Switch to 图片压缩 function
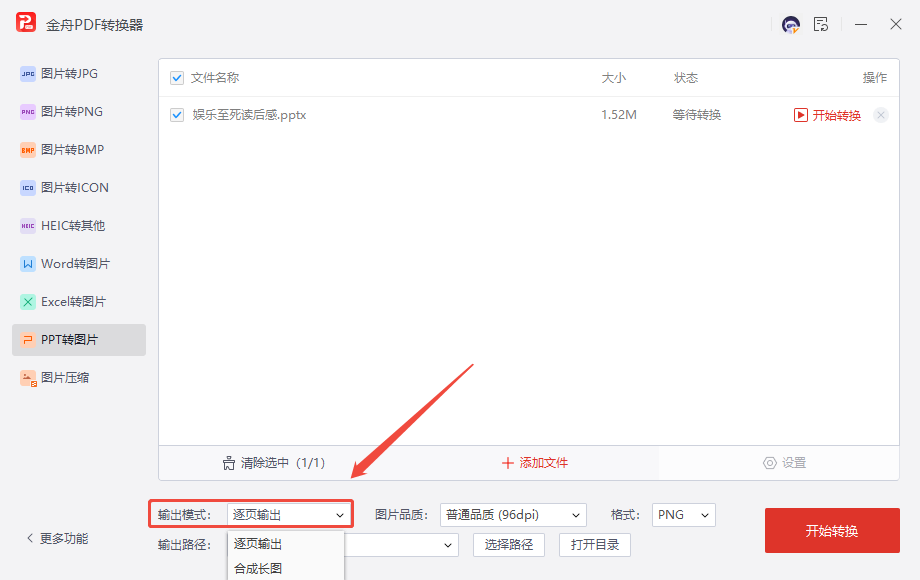 click(x=79, y=378)
